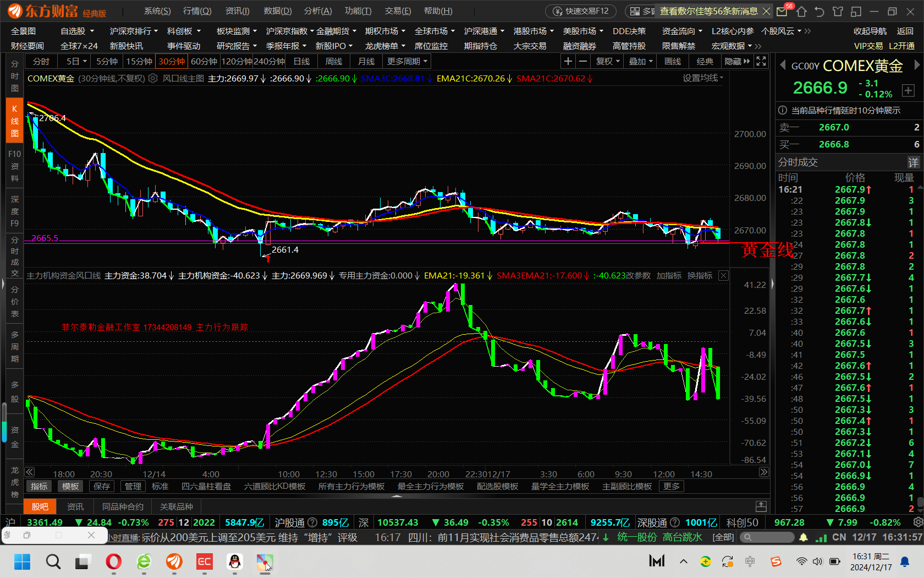
Task: Open the 详 trade detail button
Action: tap(914, 162)
